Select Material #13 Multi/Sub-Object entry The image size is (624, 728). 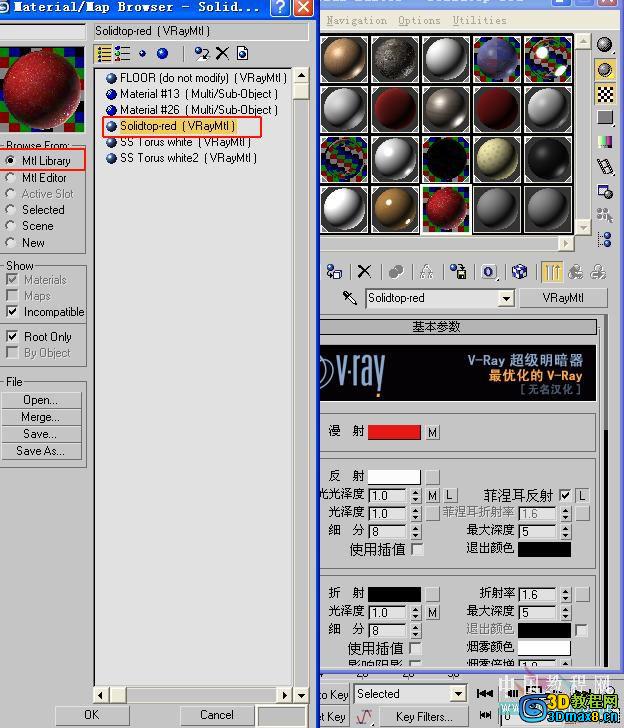point(192,94)
